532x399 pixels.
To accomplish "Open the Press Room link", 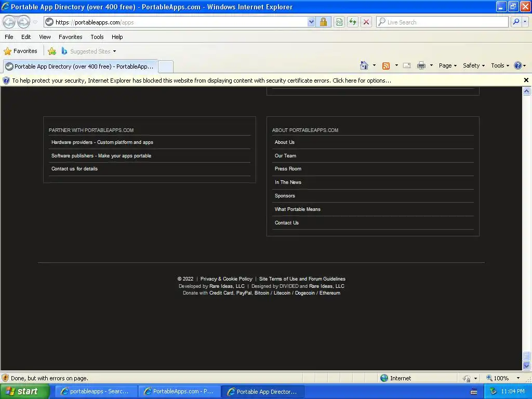I will pos(288,169).
